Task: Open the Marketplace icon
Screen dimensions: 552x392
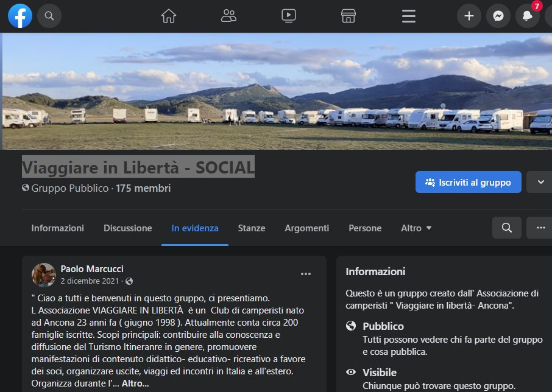Action: pyautogui.click(x=349, y=16)
